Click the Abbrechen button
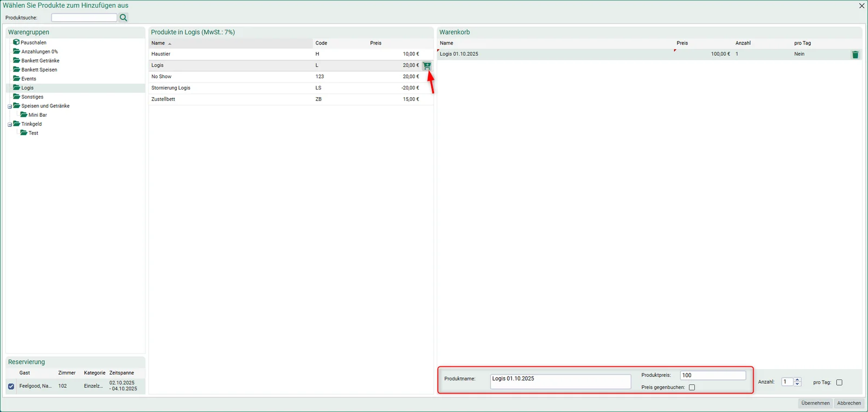The height and width of the screenshot is (412, 868). point(849,403)
